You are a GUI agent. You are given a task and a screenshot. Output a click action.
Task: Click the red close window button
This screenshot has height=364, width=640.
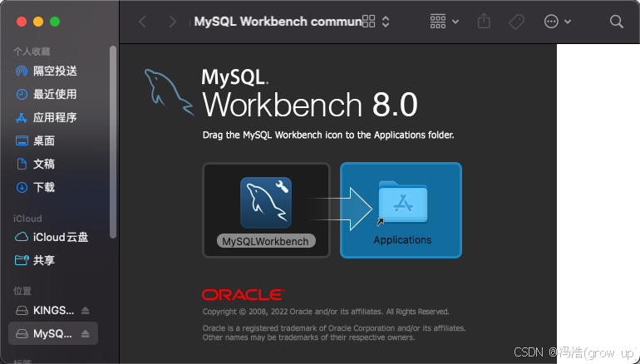[22, 22]
